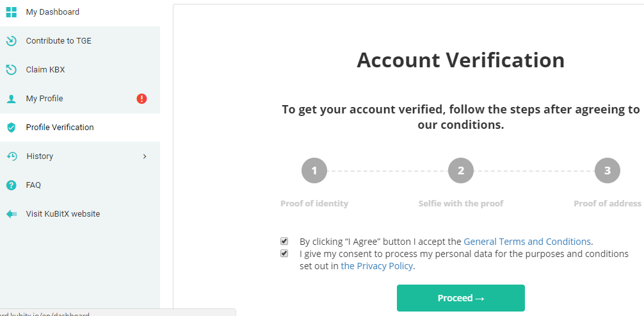
Task: Open the Privacy Policy link
Action: 376,266
